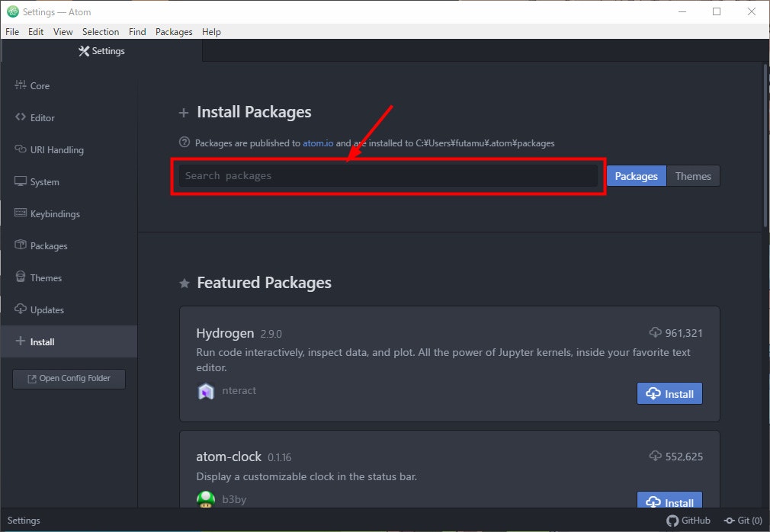Click the Featured Packages star icon
The image size is (770, 532).
tap(184, 284)
